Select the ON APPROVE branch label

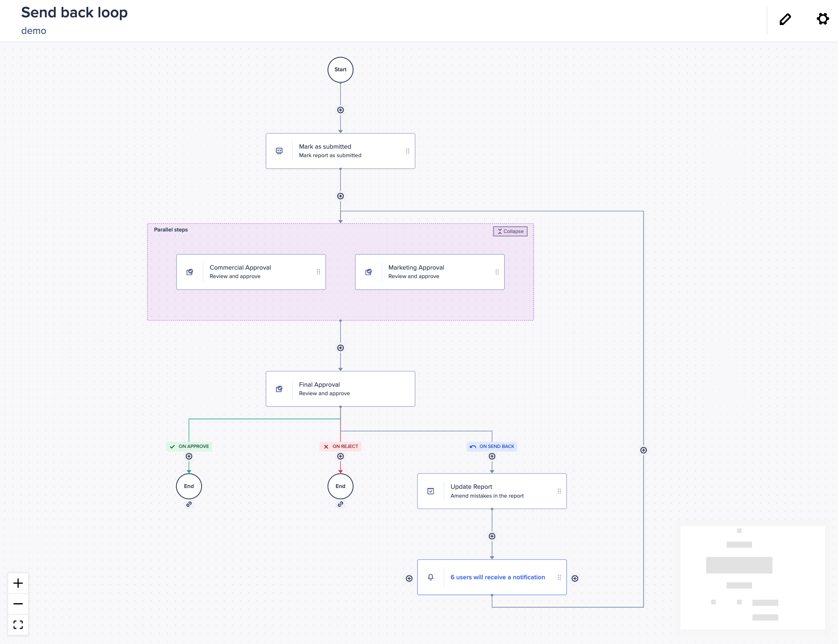(189, 446)
